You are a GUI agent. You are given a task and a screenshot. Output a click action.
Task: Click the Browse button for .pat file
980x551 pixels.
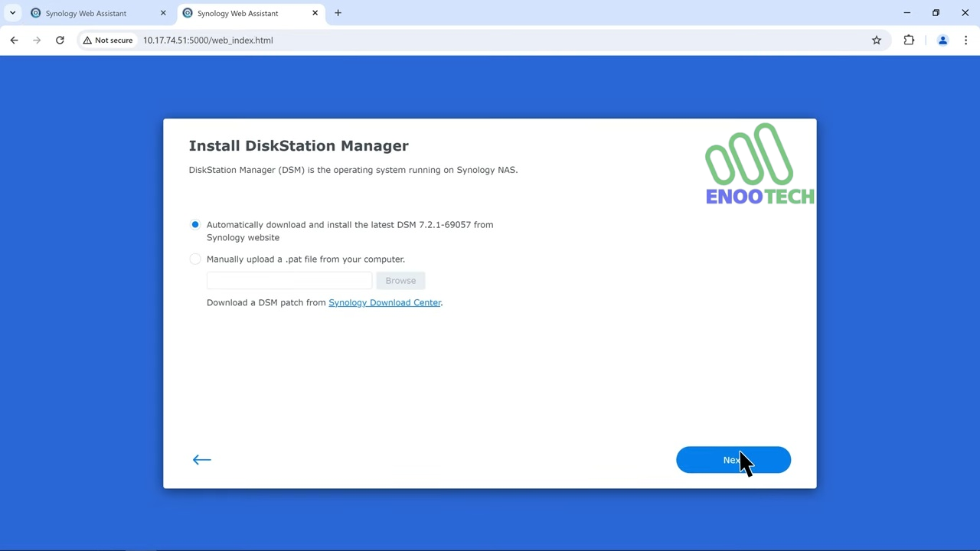[400, 280]
